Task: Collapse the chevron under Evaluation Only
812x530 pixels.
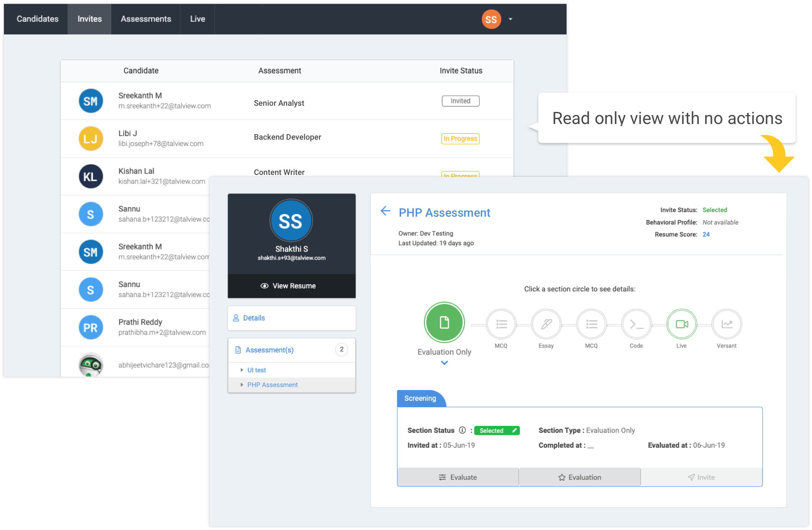Action: [444, 363]
